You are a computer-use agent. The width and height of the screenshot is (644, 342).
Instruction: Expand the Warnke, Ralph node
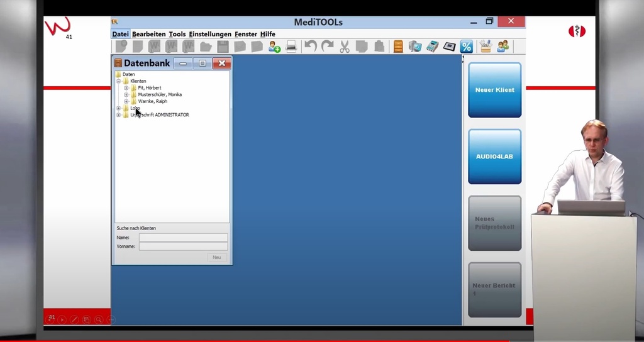pyautogui.click(x=126, y=101)
